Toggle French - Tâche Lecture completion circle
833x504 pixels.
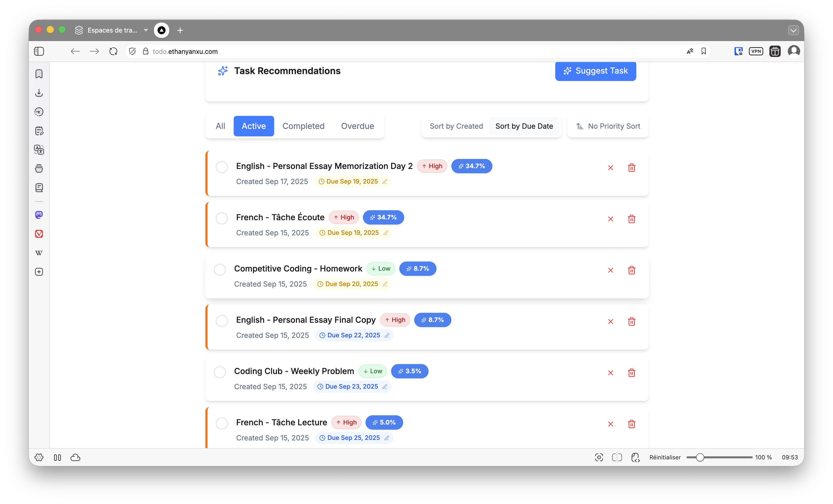click(222, 423)
